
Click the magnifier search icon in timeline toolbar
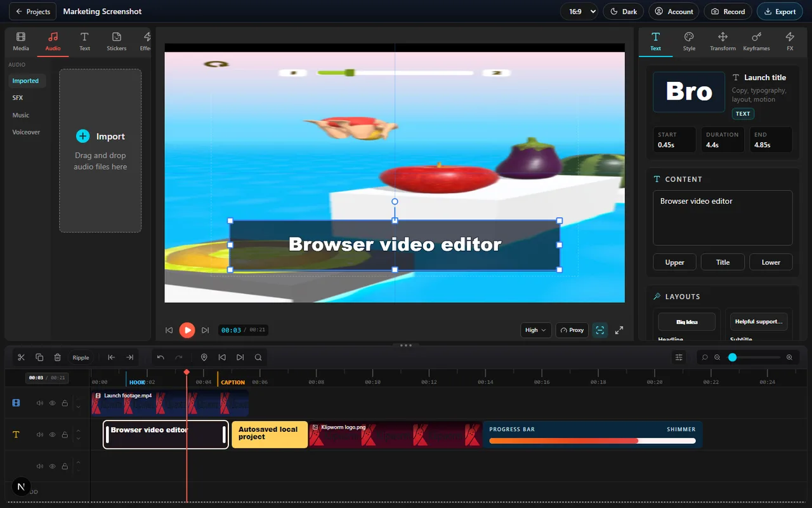258,358
